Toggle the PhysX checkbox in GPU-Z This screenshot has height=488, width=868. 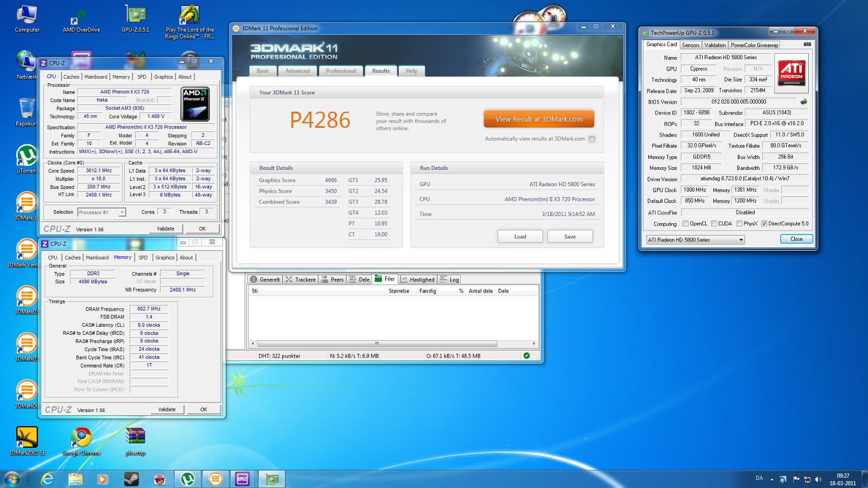(x=739, y=224)
